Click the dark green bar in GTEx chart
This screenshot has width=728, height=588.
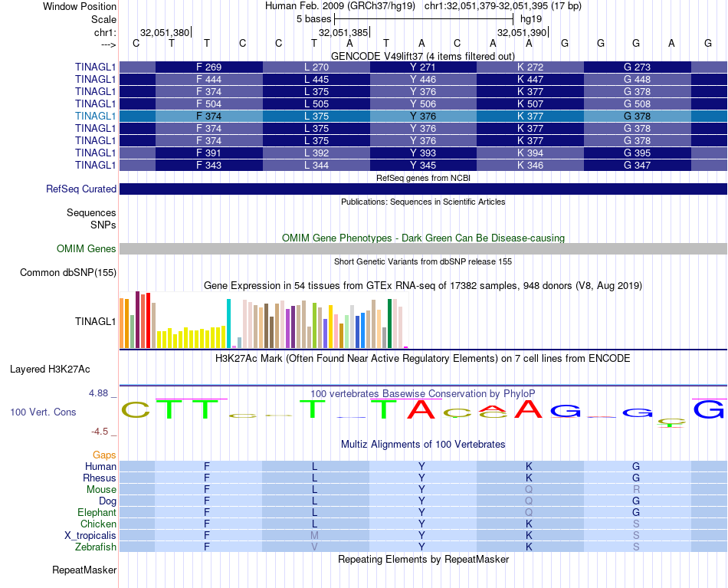click(390, 324)
